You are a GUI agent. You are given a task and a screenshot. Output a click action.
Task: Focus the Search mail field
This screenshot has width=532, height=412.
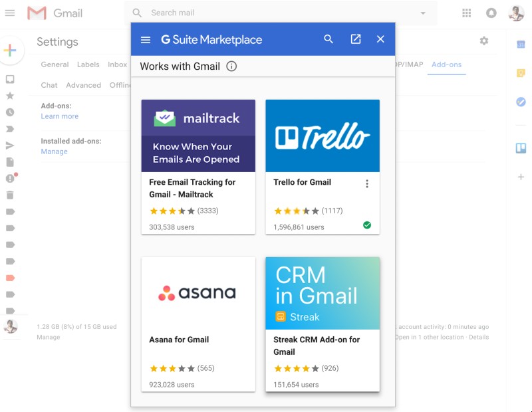280,13
